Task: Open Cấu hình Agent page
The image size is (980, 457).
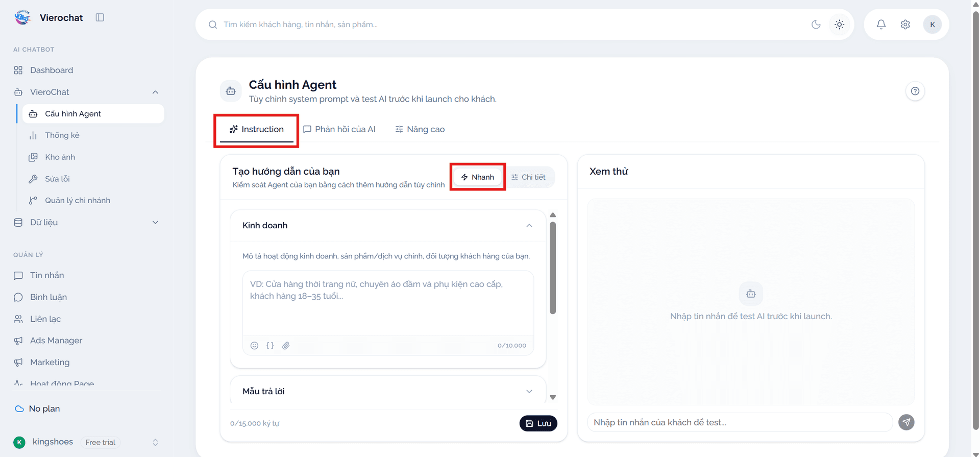Action: tap(93, 114)
